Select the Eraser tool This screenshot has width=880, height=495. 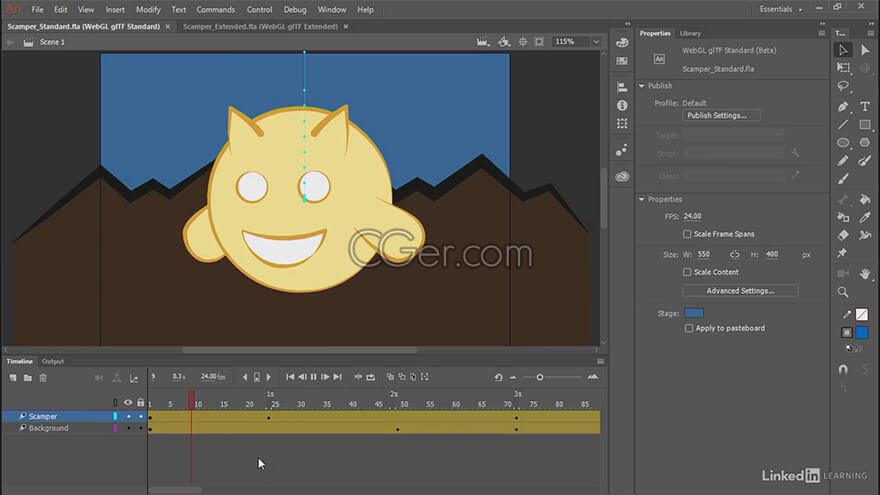[843, 235]
